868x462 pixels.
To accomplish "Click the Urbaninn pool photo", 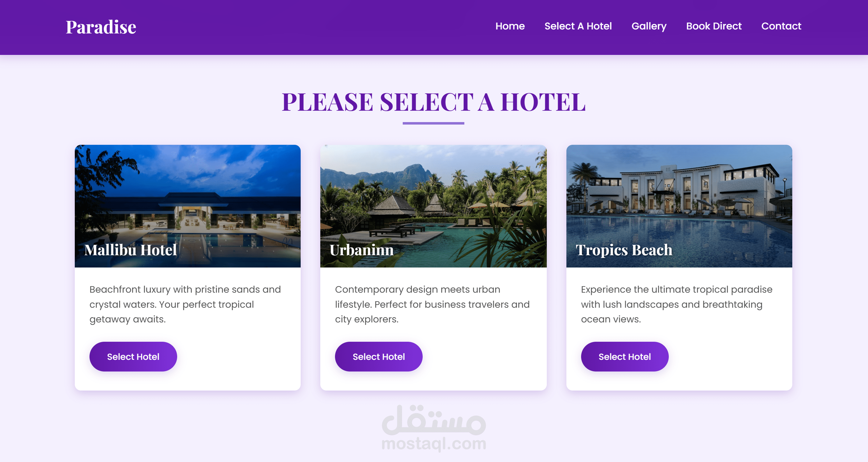I will (433, 206).
